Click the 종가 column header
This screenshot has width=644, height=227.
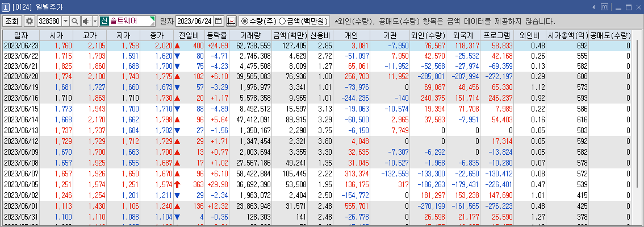pyautogui.click(x=157, y=35)
